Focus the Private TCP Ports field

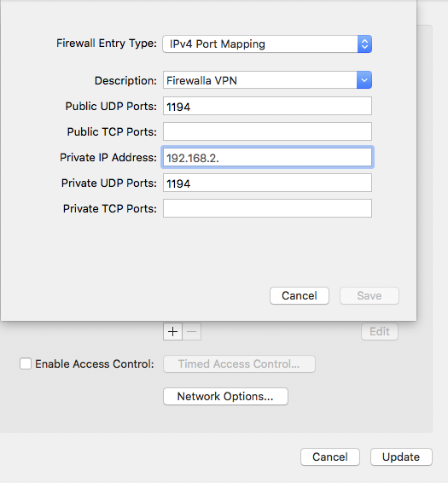pos(267,208)
